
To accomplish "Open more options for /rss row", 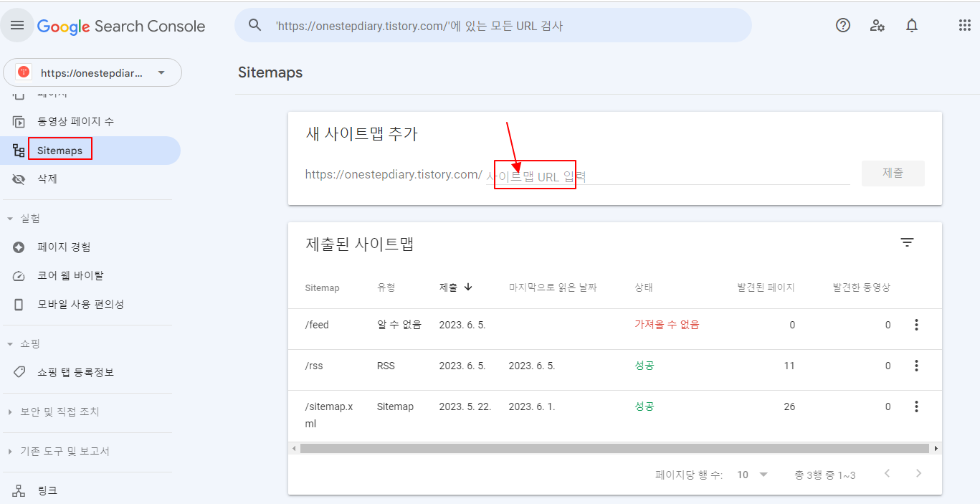I will [915, 366].
